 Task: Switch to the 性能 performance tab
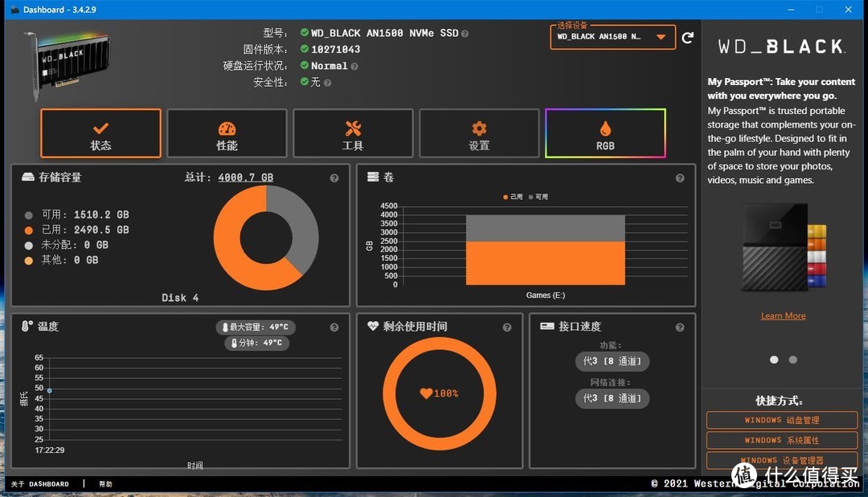pos(227,133)
